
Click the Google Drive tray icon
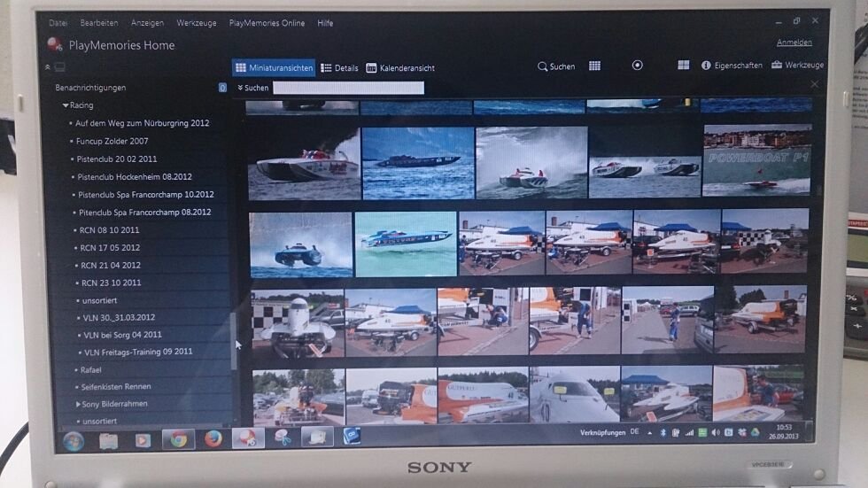[755, 431]
